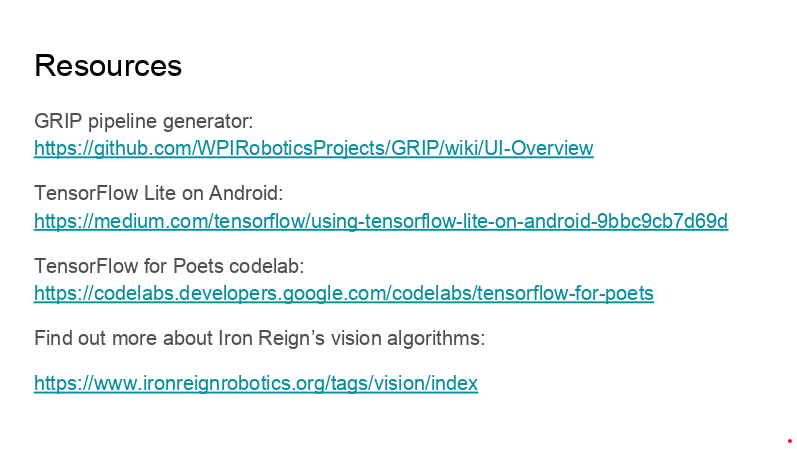Follow the codelabs tensorflow-for-poets link
797x449 pixels.
[x=344, y=293]
